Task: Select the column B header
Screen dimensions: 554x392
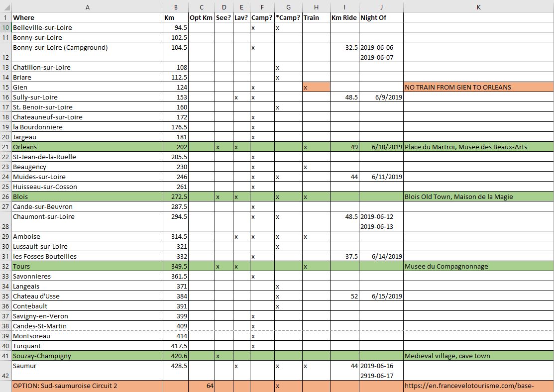Action: coord(176,7)
